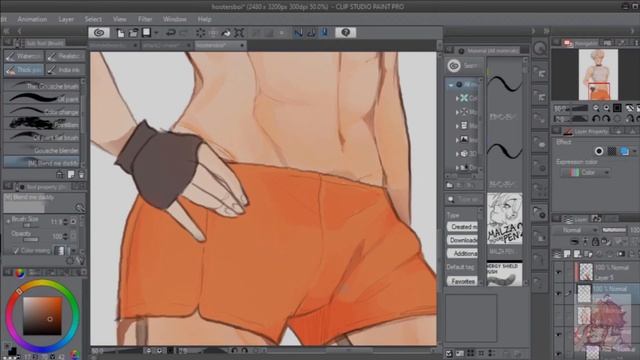Click the Redo arrow icon
The height and width of the screenshot is (360, 640).
184,33
